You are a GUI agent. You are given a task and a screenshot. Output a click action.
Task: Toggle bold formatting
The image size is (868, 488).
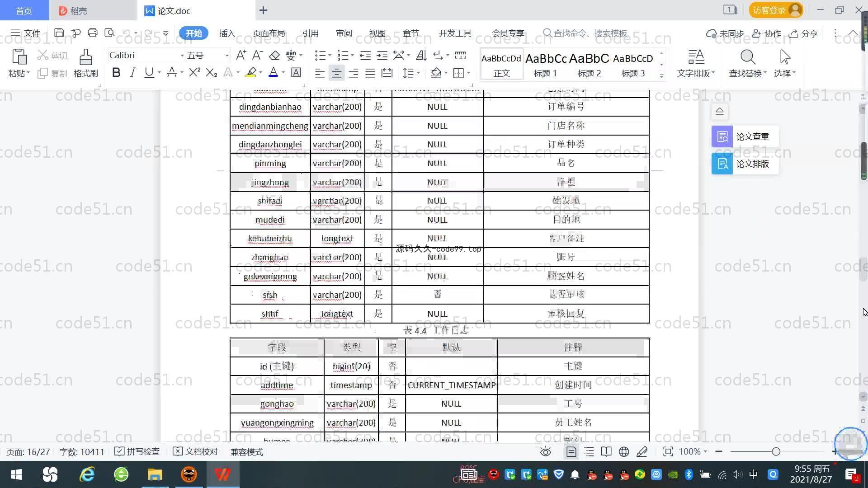tap(116, 72)
